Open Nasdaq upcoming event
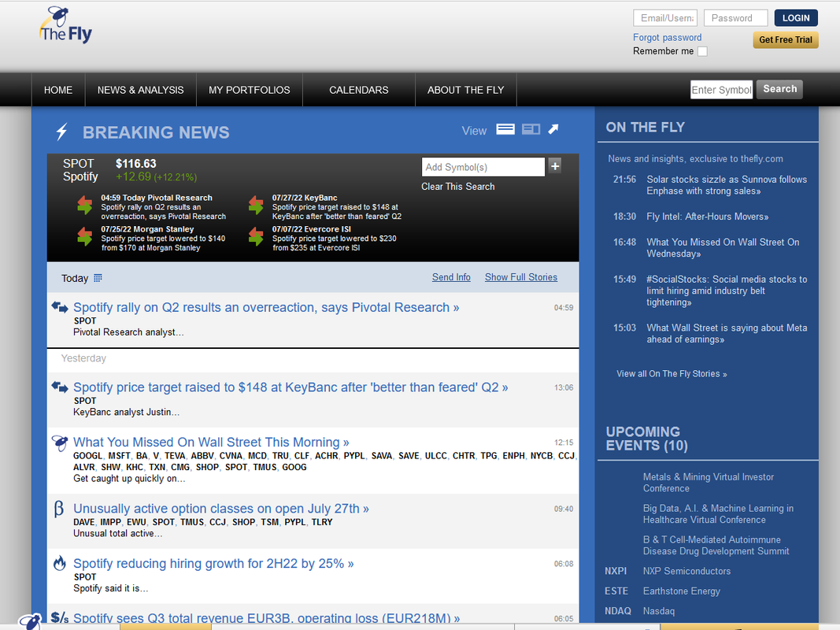840x630 pixels. coord(658,611)
